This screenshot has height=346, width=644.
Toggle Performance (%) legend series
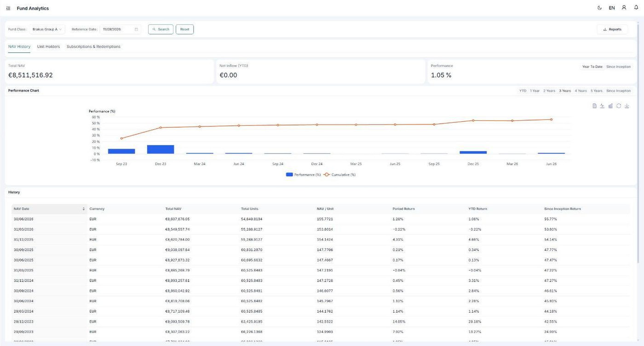[303, 175]
